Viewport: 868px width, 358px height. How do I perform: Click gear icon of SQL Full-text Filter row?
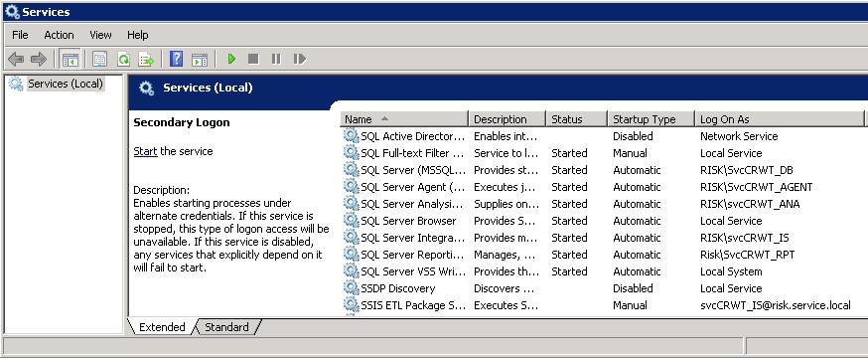[x=351, y=153]
